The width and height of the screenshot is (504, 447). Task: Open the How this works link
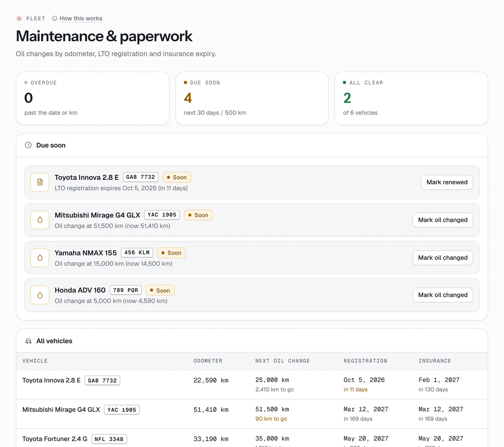pos(81,18)
